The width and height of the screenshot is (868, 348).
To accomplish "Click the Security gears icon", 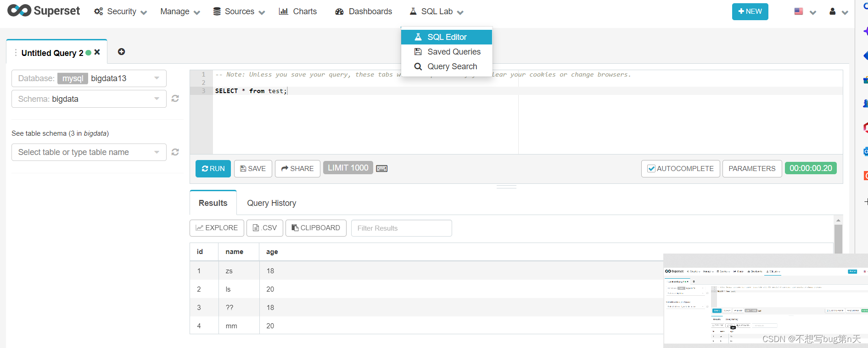I will tap(98, 11).
